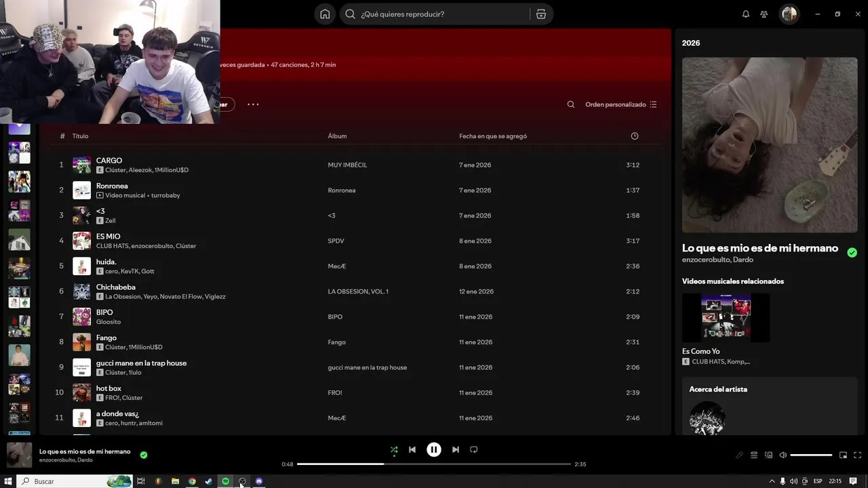The width and height of the screenshot is (868, 488).
Task: Open the notifications bell
Action: click(746, 14)
